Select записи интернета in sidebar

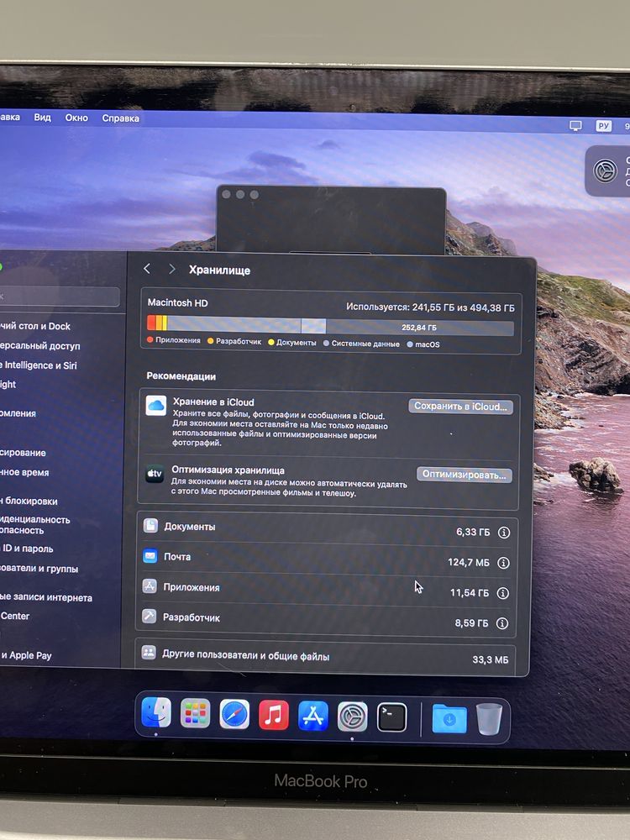(x=46, y=597)
